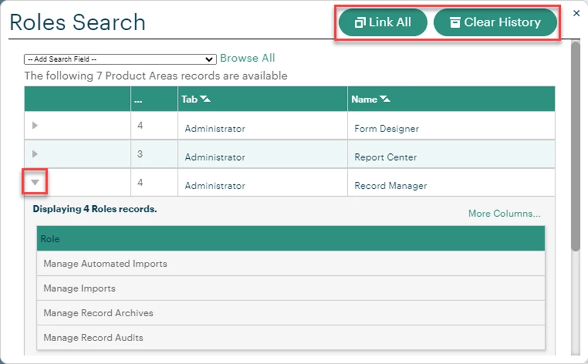
Task: Click the vertical scrollbar thumb
Action: [575, 146]
